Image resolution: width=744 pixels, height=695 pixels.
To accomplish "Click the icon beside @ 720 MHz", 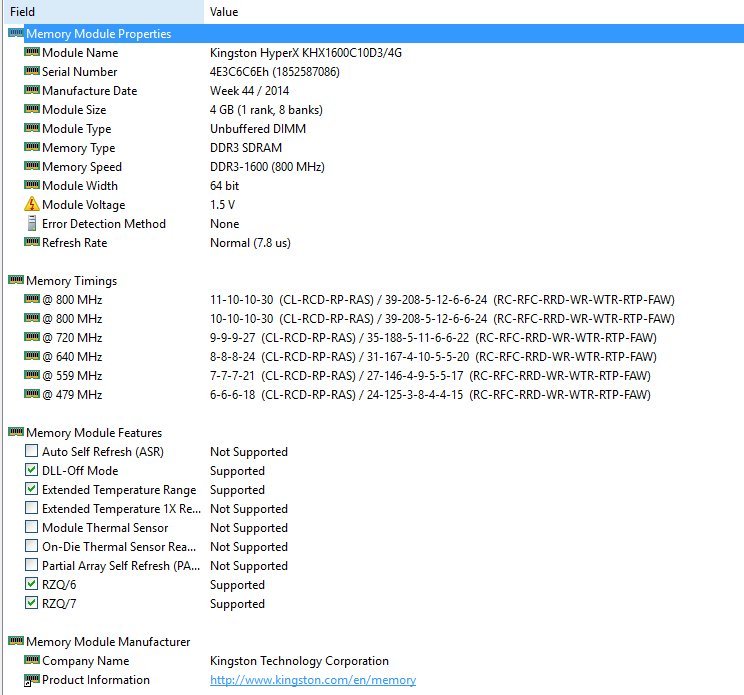I will tap(32, 336).
